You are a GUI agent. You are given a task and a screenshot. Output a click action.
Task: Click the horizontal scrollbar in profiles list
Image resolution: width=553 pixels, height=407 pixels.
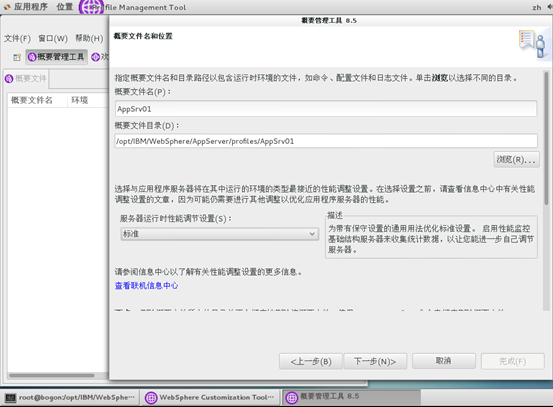[x=52, y=375]
